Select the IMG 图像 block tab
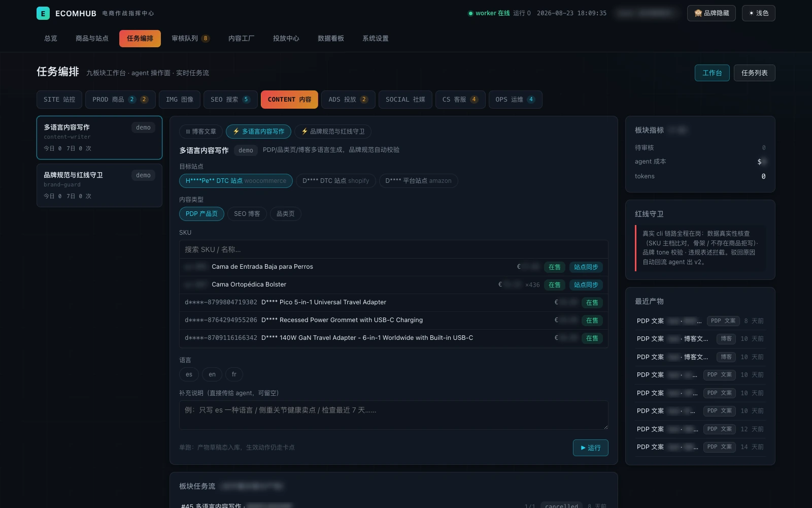The height and width of the screenshot is (508, 812). [x=180, y=100]
